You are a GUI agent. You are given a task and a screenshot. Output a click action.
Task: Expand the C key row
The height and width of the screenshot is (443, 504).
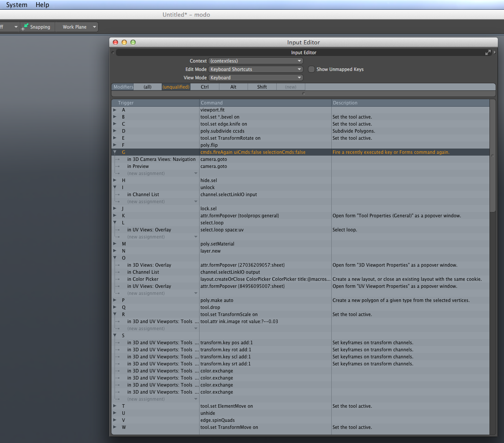click(115, 124)
